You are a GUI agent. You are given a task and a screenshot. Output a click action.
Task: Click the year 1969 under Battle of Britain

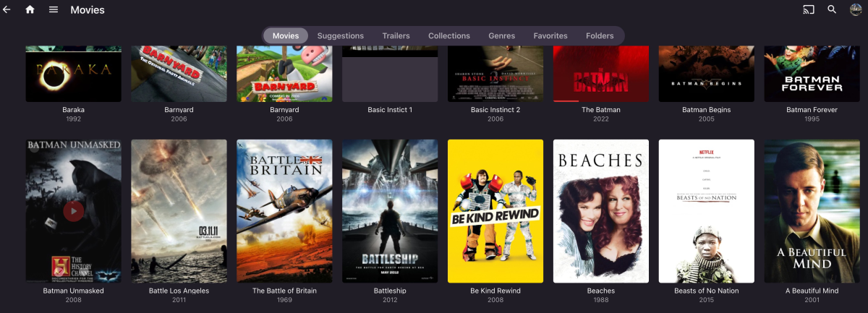click(x=284, y=300)
